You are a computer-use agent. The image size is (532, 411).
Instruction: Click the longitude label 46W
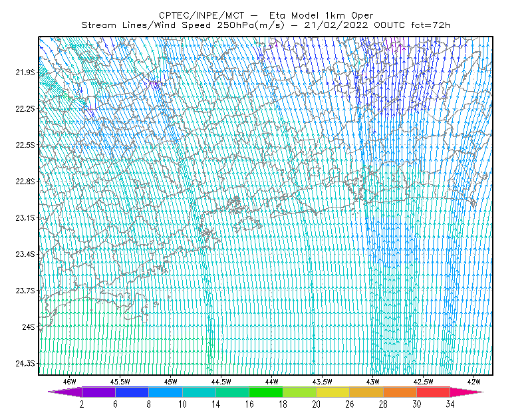70,382
